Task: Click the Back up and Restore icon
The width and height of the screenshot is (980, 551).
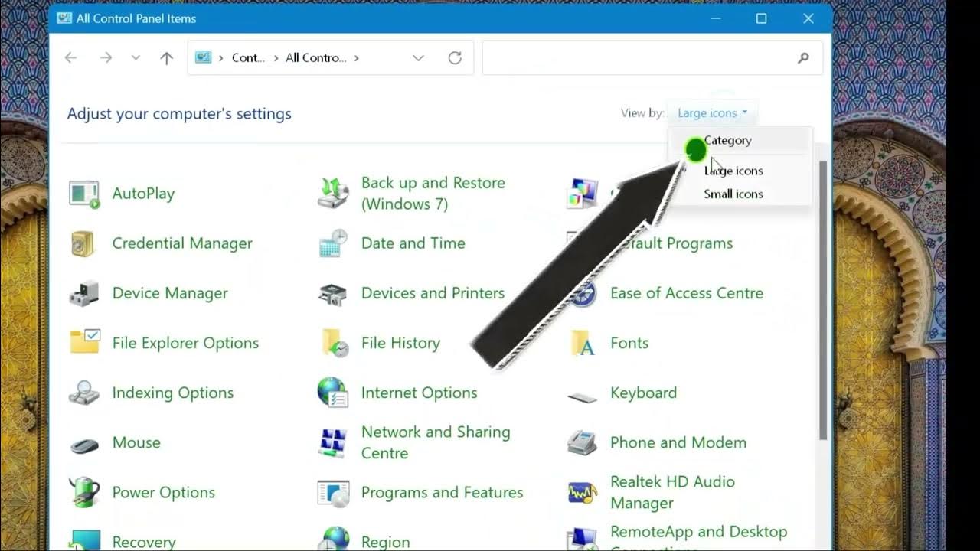Action: 333,194
